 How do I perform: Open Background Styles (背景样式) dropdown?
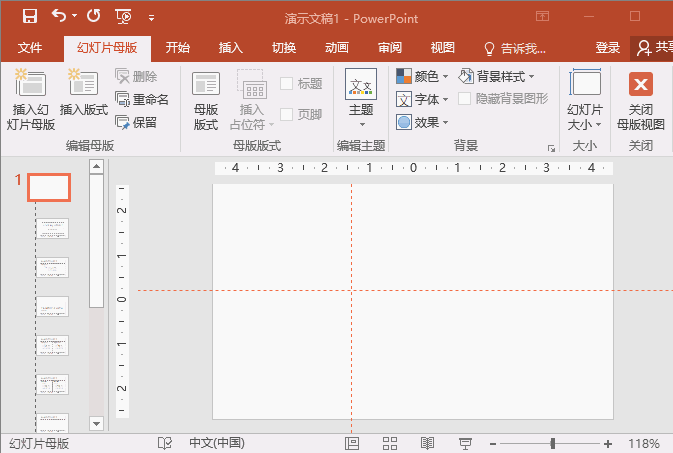click(496, 76)
